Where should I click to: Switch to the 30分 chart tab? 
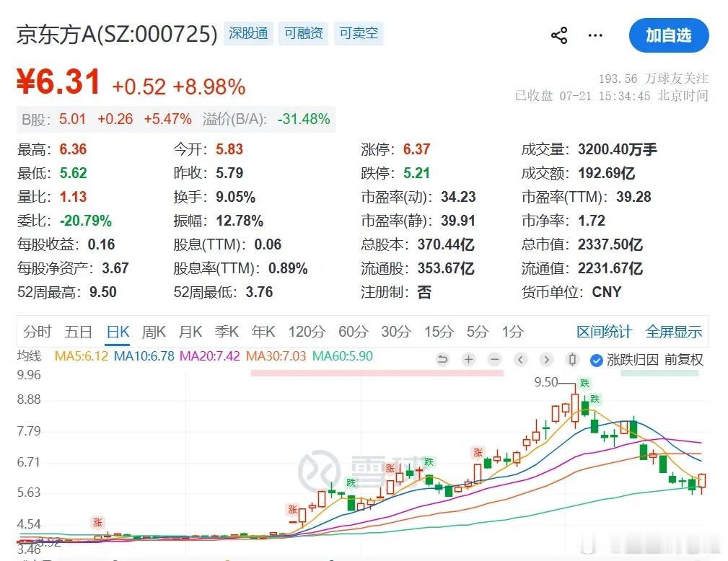coord(396,332)
